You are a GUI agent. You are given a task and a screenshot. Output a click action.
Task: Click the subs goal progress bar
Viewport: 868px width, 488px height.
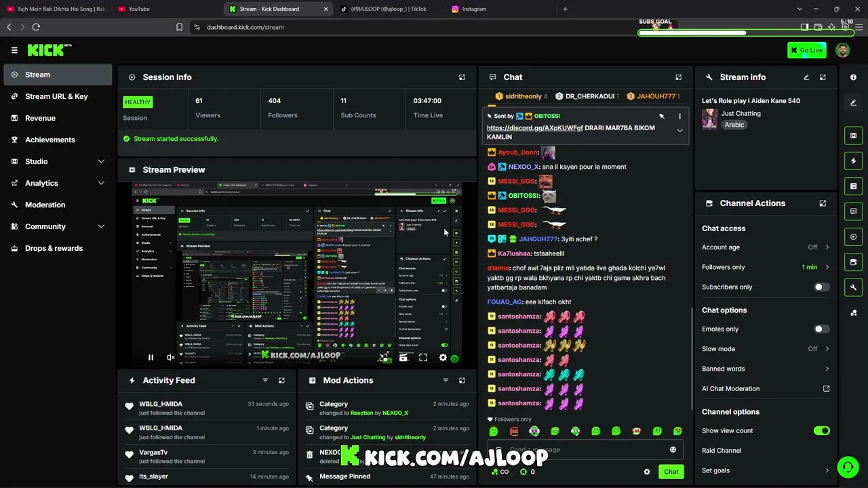coord(746,33)
